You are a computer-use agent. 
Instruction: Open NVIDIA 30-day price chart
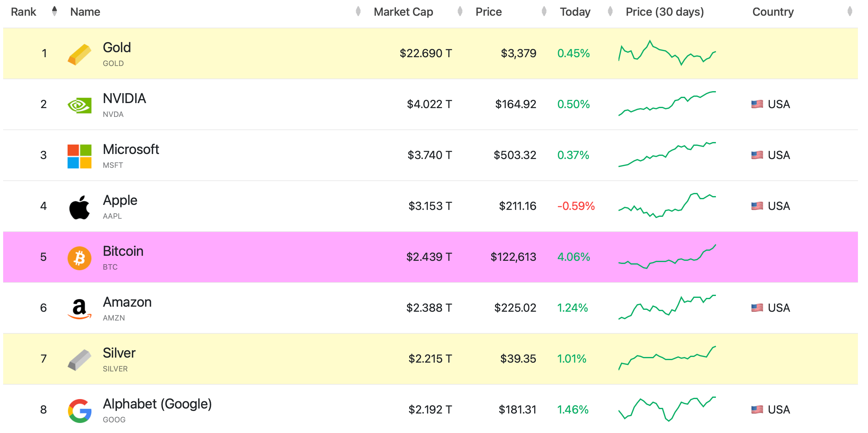pyautogui.click(x=667, y=103)
